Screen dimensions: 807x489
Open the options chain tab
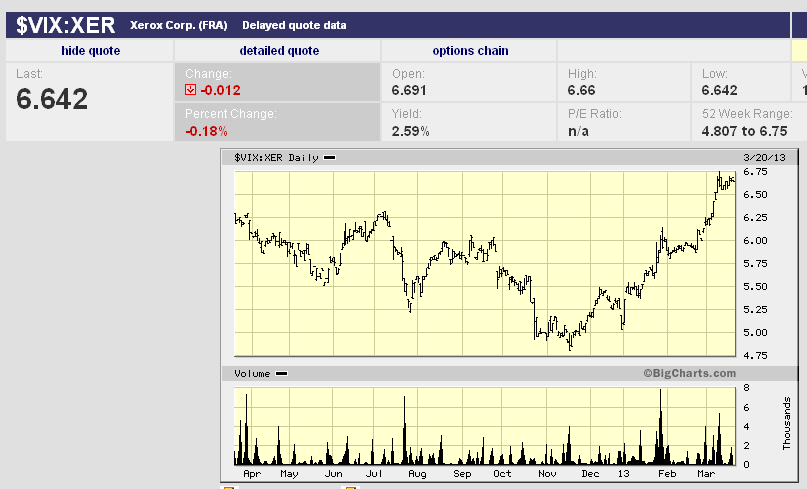(470, 50)
